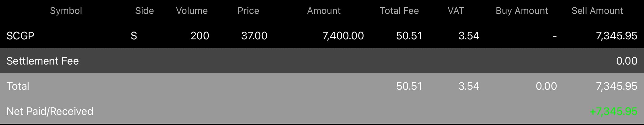Image resolution: width=644 pixels, height=125 pixels.
Task: Select the 7,400.00 amount value
Action: (x=343, y=36)
